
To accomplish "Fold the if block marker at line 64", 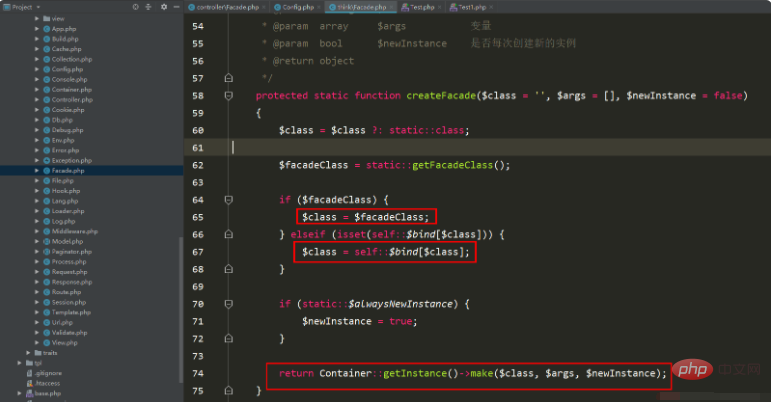I will (229, 200).
